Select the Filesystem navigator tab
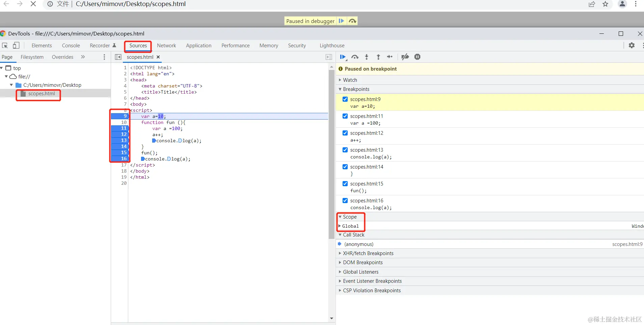Viewport: 644px width, 325px height. coord(32,57)
